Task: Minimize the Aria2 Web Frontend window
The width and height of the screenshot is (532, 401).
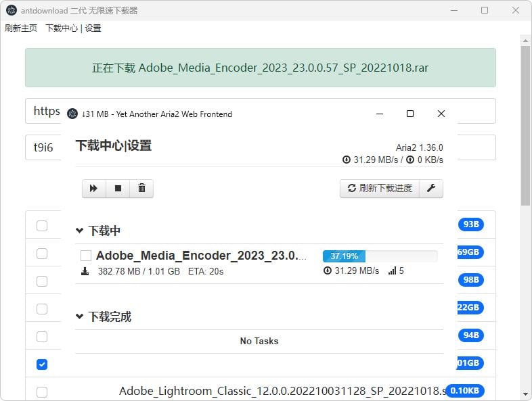Action: click(x=380, y=114)
